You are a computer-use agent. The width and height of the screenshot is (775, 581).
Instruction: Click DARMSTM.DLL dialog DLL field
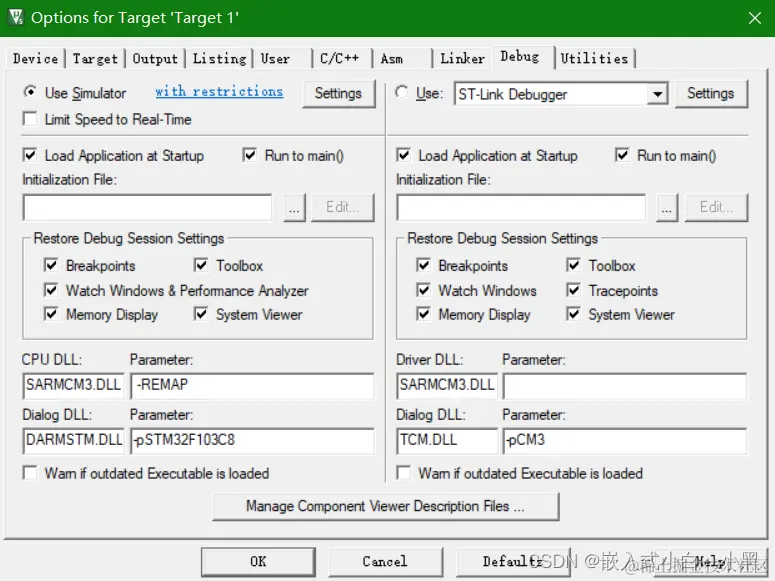(74, 441)
